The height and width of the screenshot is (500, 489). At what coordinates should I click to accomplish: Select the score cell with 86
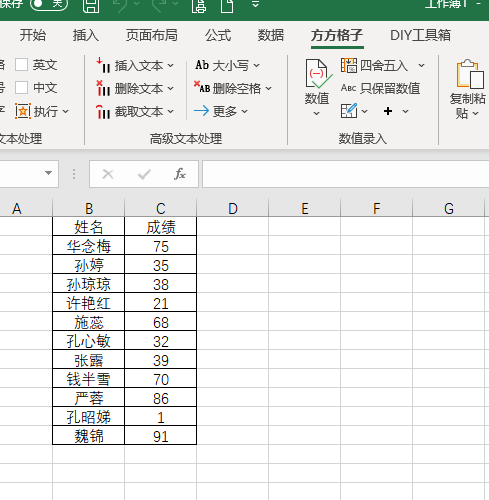161,398
